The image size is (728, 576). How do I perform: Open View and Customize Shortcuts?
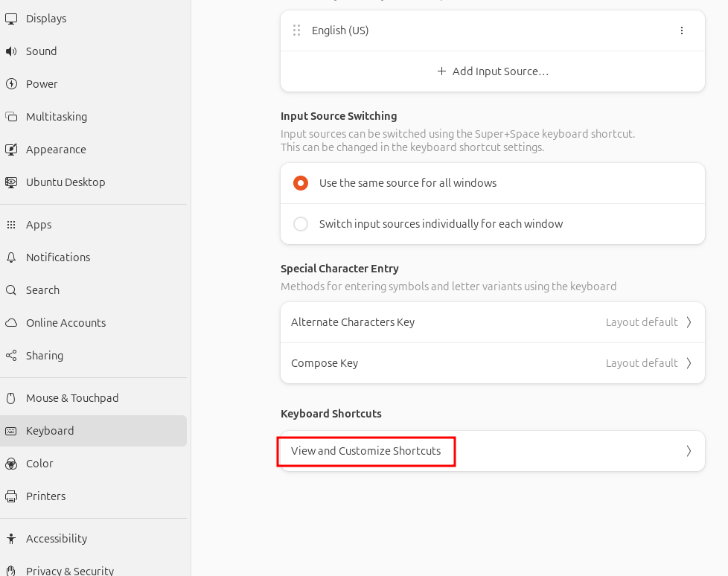click(366, 451)
